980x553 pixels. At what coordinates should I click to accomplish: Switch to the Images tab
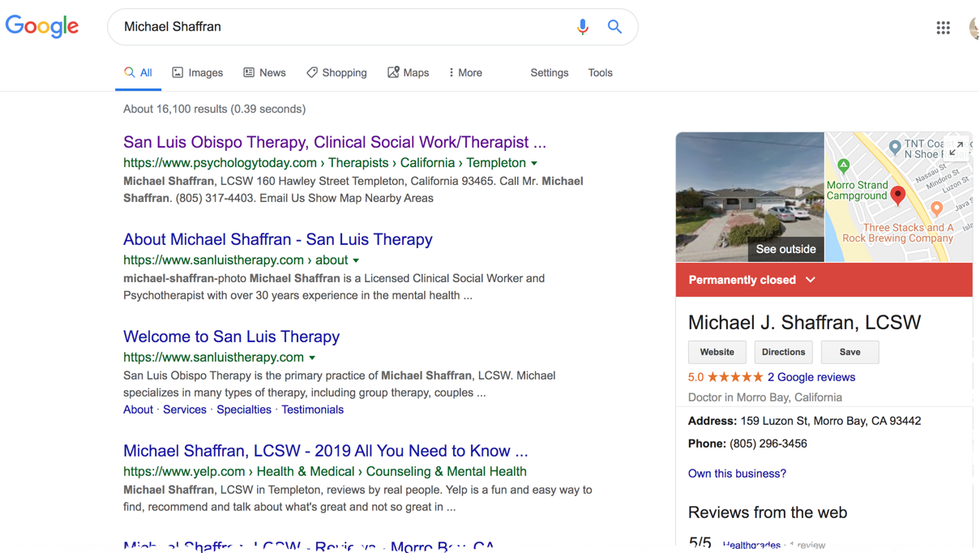coord(197,73)
